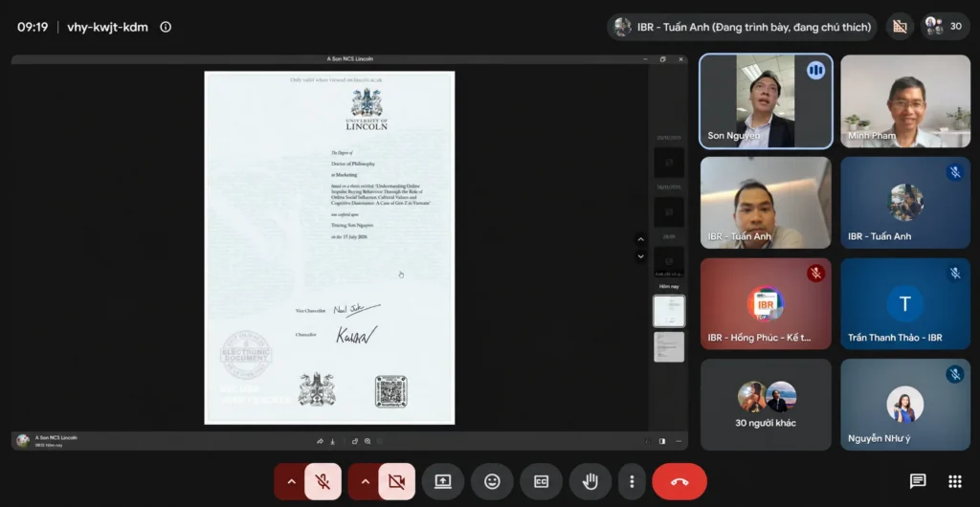Click the presenter banner IBR - Tuấn Anh
Screen dimensions: 980x507
742,27
